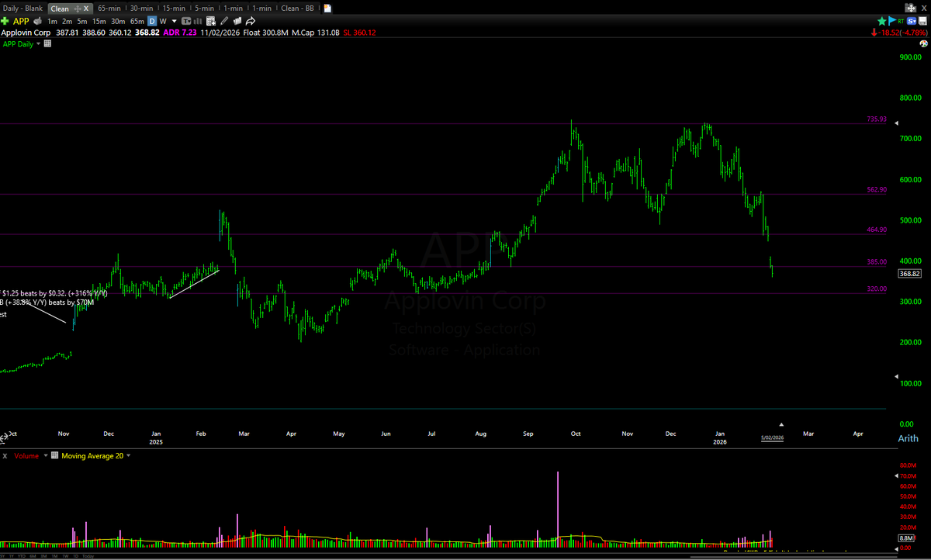Click the 368.82 current price tag
931x560 pixels.
pyautogui.click(x=909, y=273)
